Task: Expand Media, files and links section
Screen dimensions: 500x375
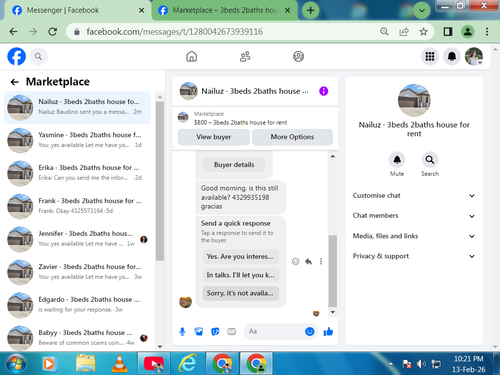Action: coord(414,236)
